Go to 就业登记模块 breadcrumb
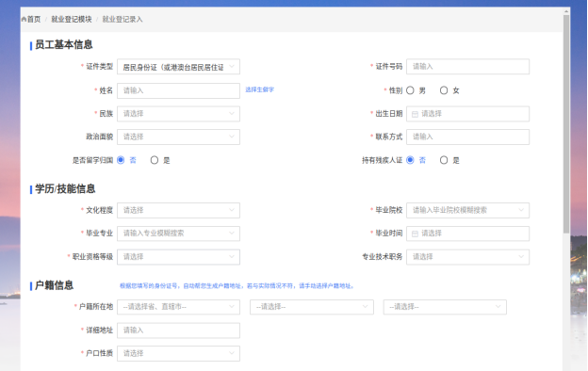The image size is (588, 371). tap(72, 19)
